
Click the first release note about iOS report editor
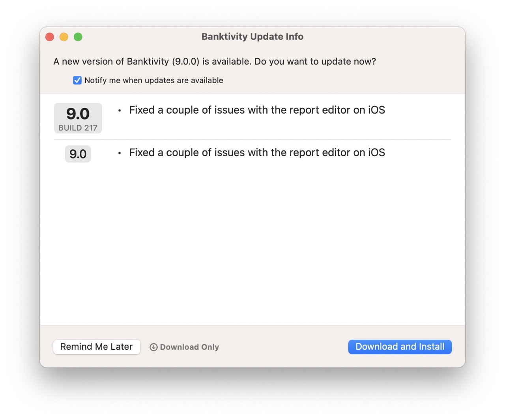[257, 110]
